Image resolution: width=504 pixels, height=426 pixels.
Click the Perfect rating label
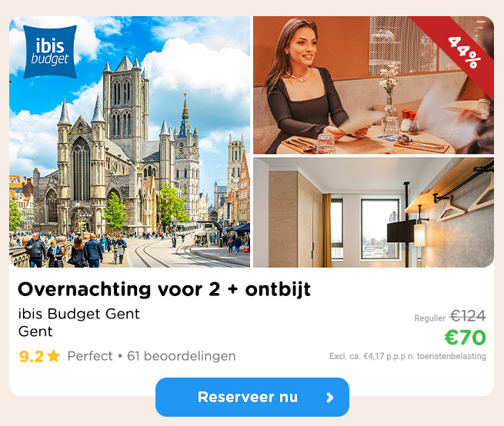point(90,356)
